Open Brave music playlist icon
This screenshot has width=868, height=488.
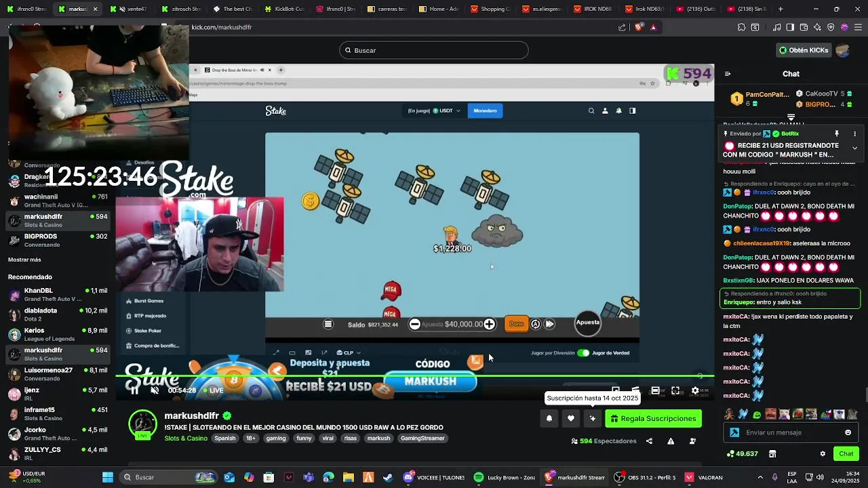pyautogui.click(x=776, y=27)
